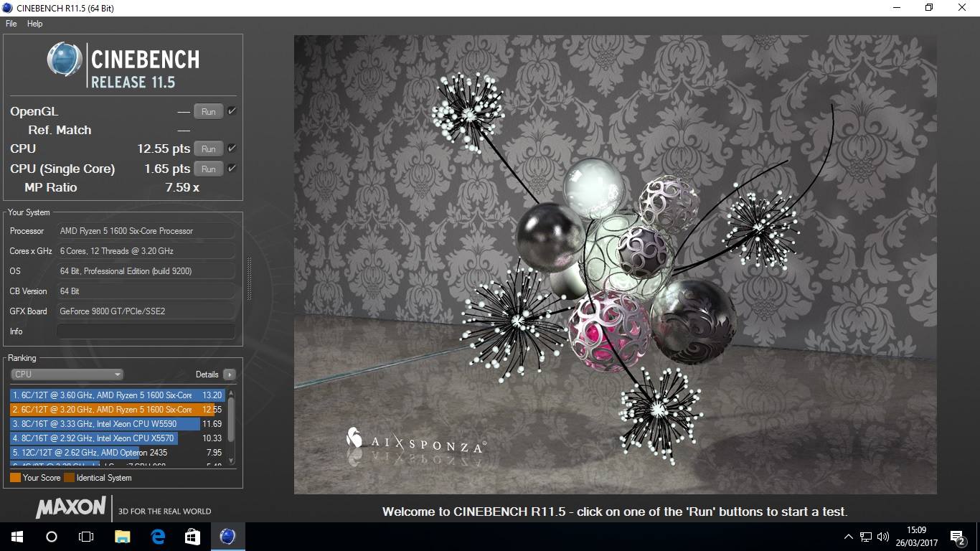Click Cinebench taskbar icon
980x551 pixels.
[x=227, y=537]
